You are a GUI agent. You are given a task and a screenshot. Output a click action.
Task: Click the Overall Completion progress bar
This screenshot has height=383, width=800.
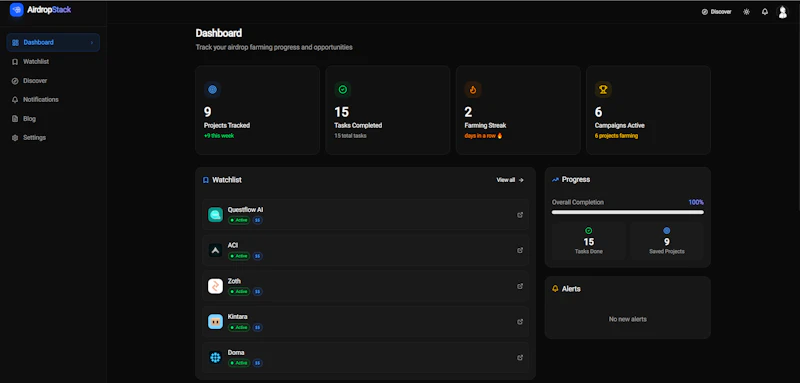point(628,212)
